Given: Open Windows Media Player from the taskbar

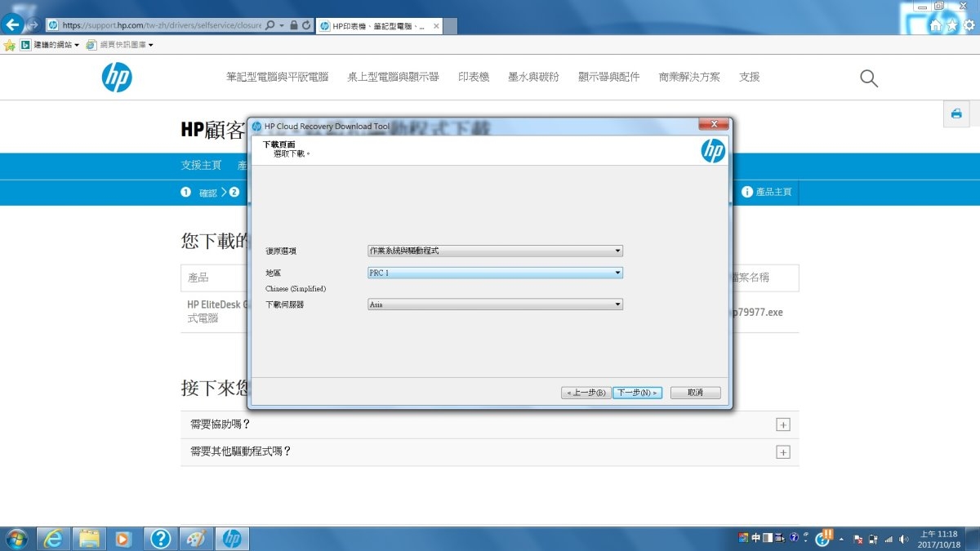Looking at the screenshot, I should point(125,539).
